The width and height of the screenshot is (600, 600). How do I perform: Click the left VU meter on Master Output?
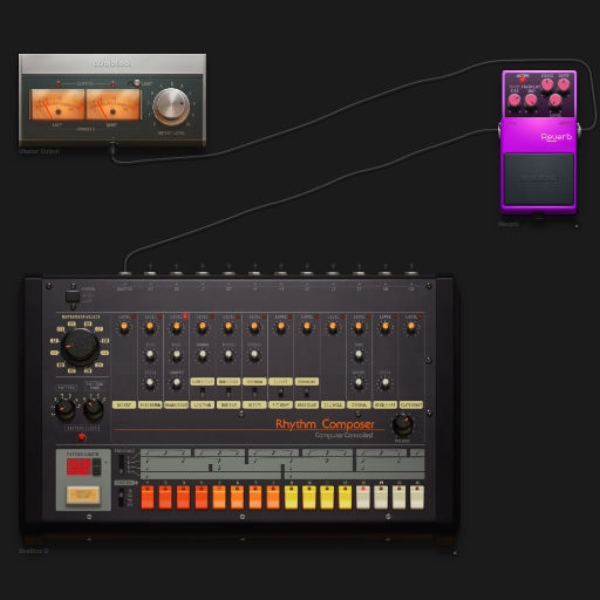(57, 104)
